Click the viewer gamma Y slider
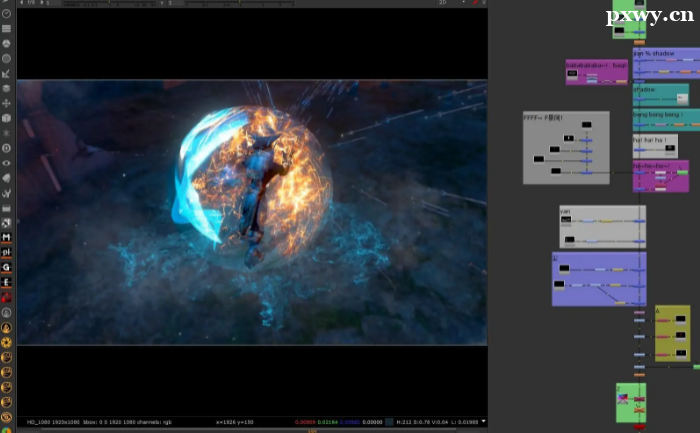Viewport: 700px width, 433px height. [240, 3]
